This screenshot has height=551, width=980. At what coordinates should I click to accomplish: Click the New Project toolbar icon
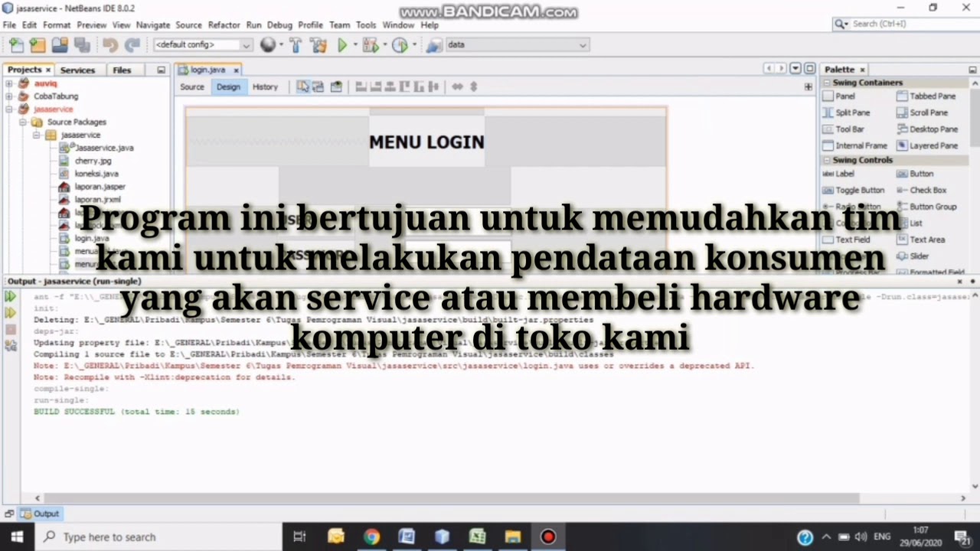click(x=38, y=45)
